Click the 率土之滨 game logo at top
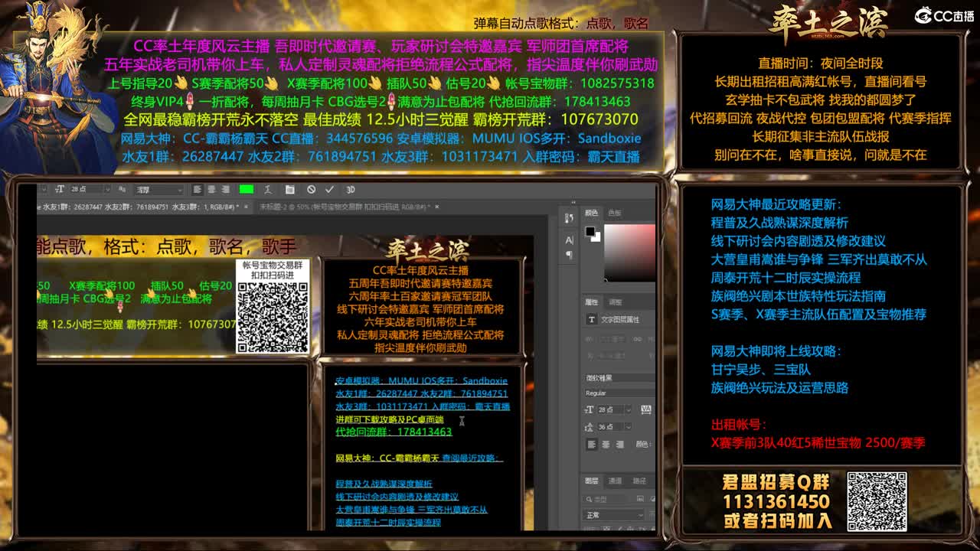The height and width of the screenshot is (551, 980). pyautogui.click(x=828, y=21)
